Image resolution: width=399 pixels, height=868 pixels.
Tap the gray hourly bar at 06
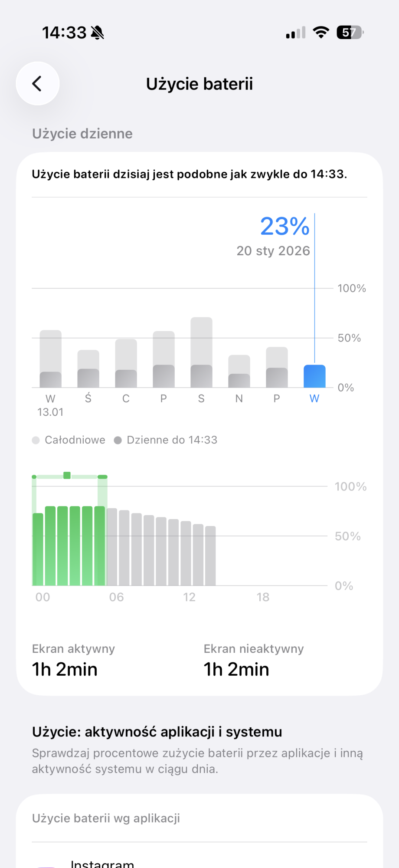(112, 547)
